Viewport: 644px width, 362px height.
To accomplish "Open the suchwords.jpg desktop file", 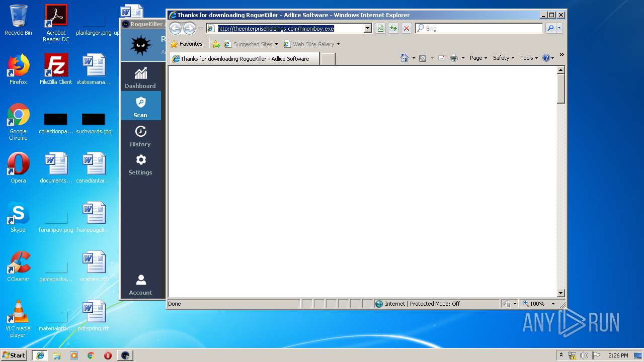I will (94, 124).
